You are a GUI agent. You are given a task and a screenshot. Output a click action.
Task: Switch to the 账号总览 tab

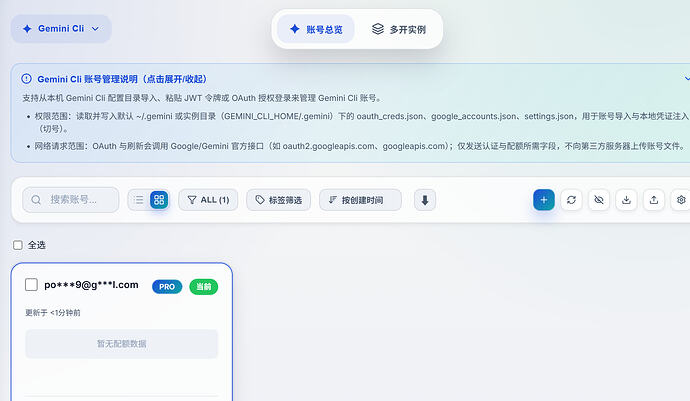(316, 29)
